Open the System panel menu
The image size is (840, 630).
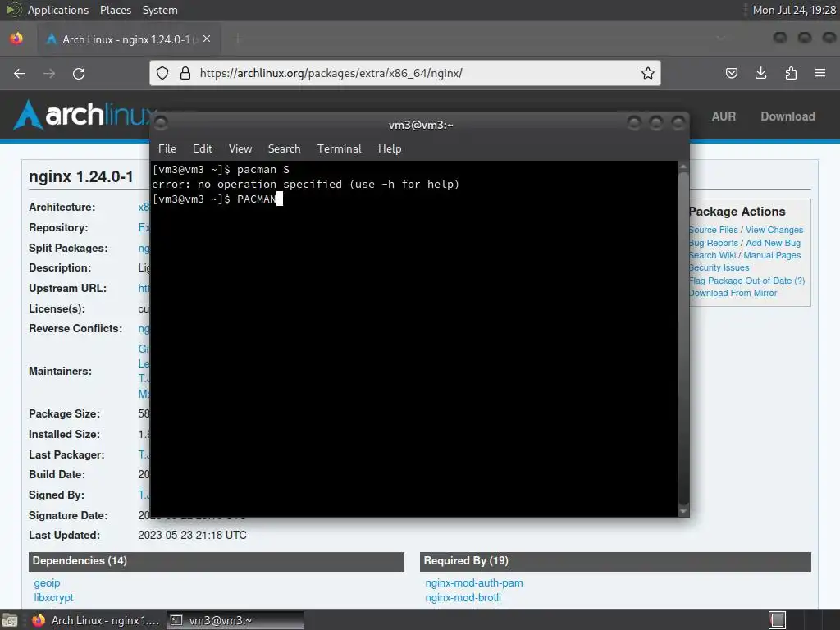(160, 10)
